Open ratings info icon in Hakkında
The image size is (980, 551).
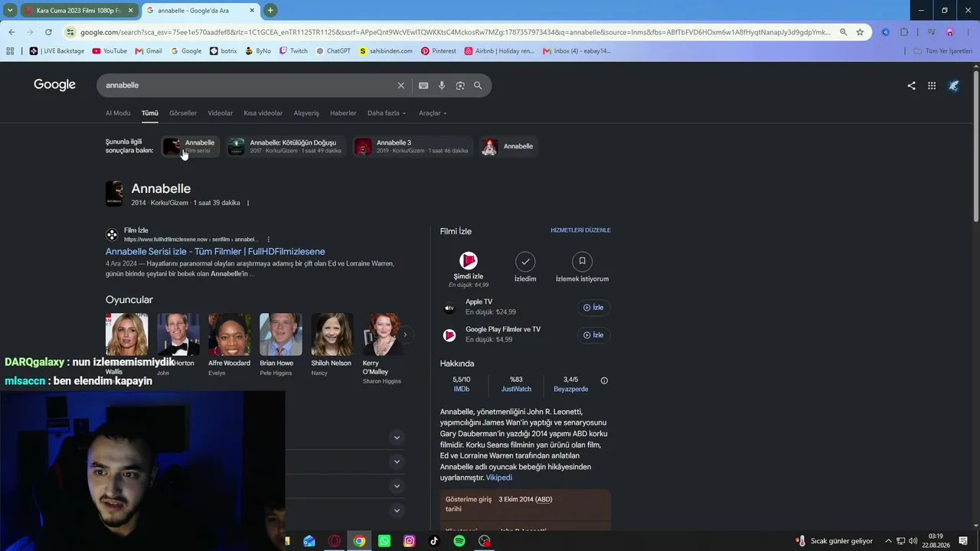[x=604, y=380]
